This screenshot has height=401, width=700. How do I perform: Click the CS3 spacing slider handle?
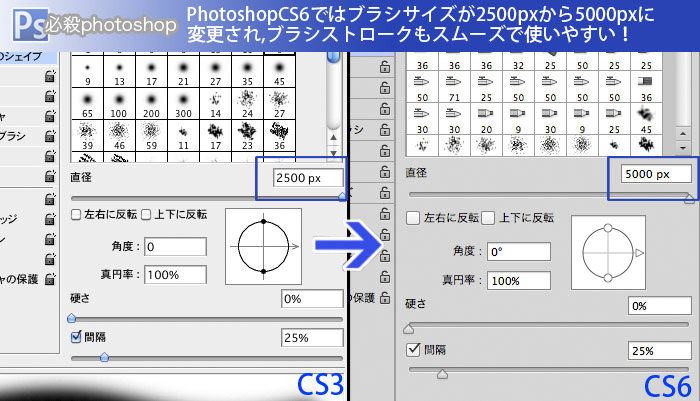[104, 357]
